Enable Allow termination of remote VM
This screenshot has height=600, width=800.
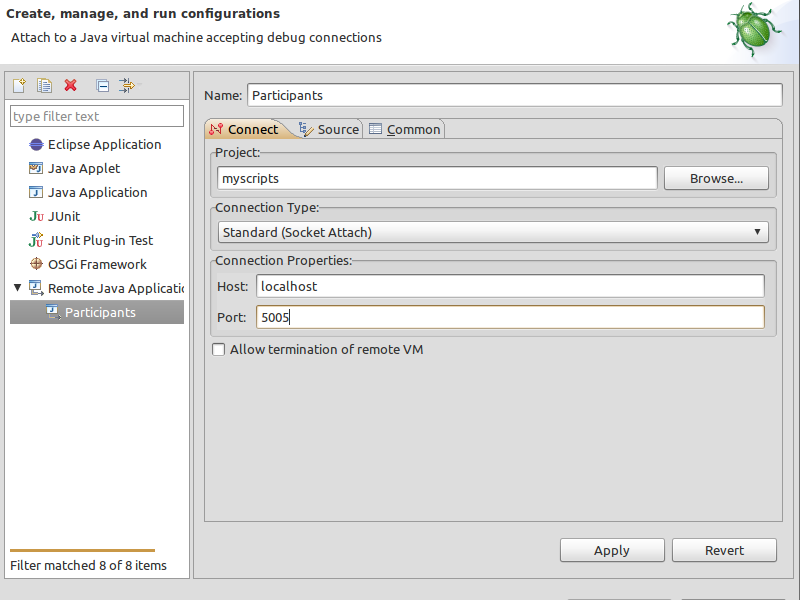click(x=218, y=349)
